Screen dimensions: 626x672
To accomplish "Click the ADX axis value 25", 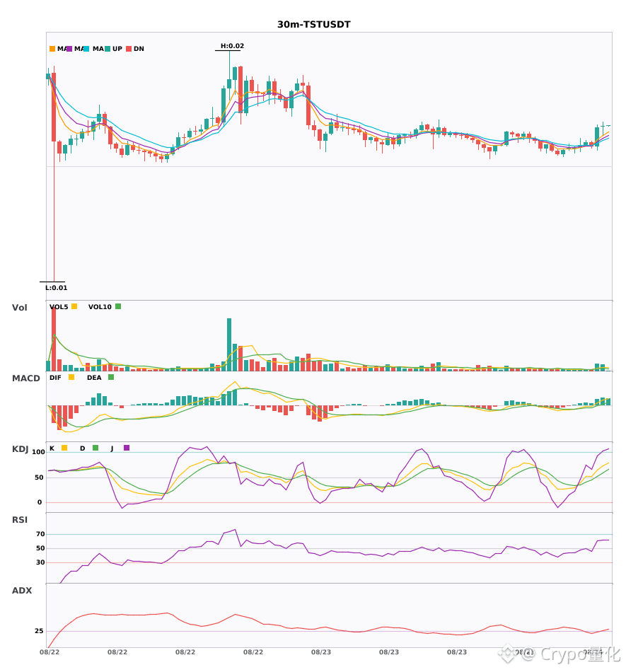I will [39, 631].
